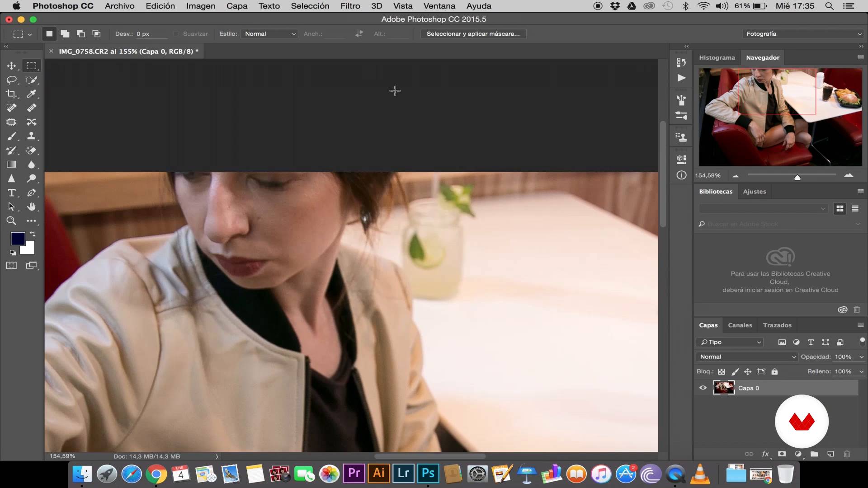Open the extra tools ellipsis menu
Screen dimensions: 868x488
pos(31,221)
